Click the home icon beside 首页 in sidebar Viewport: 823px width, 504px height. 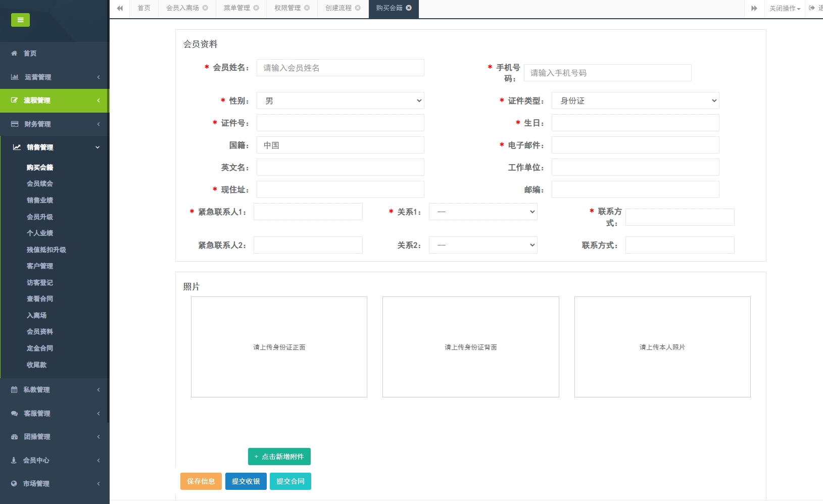(x=14, y=53)
